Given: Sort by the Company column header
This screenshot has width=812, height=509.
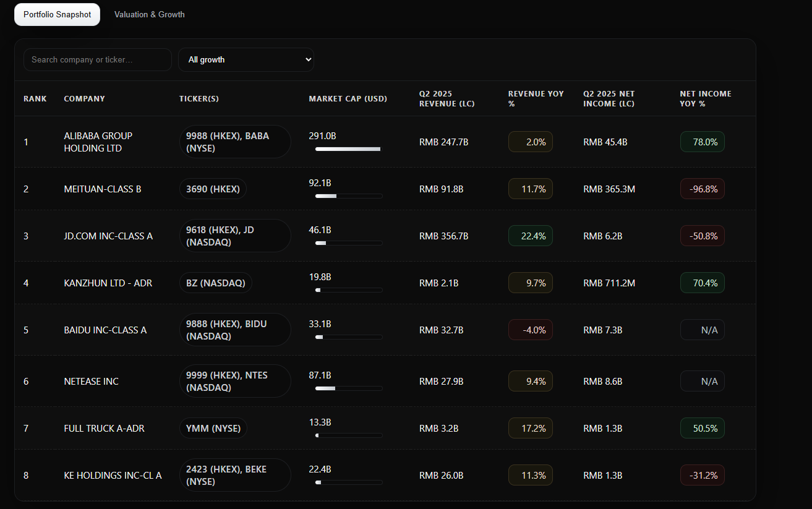Looking at the screenshot, I should [x=85, y=99].
